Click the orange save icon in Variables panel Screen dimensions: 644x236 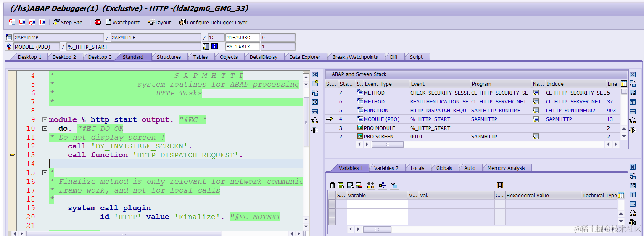click(500, 185)
